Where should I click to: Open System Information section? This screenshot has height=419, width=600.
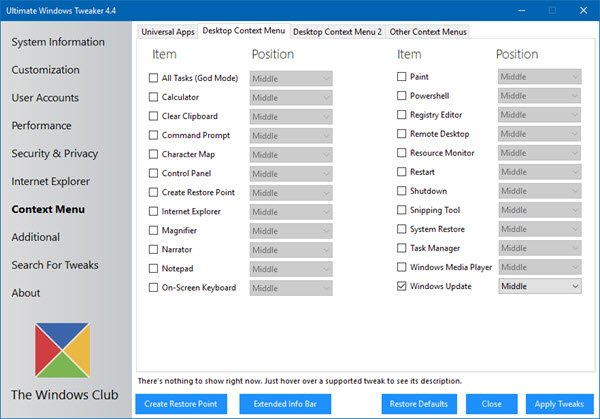click(58, 42)
